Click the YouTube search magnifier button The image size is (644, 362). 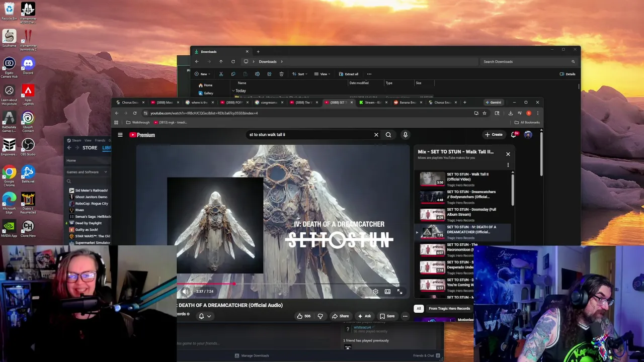coord(388,135)
